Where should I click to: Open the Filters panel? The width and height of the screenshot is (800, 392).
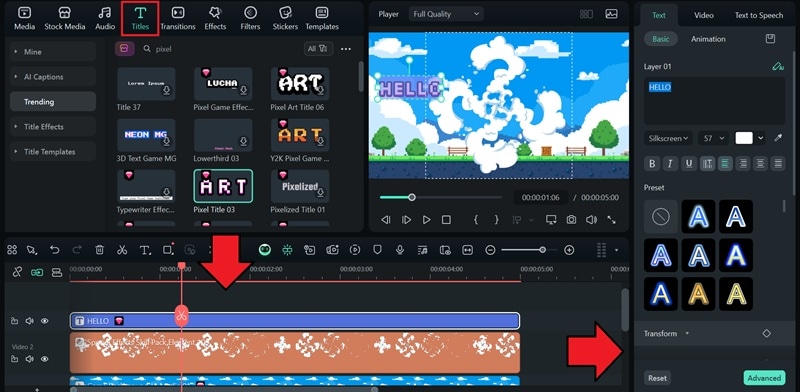251,19
